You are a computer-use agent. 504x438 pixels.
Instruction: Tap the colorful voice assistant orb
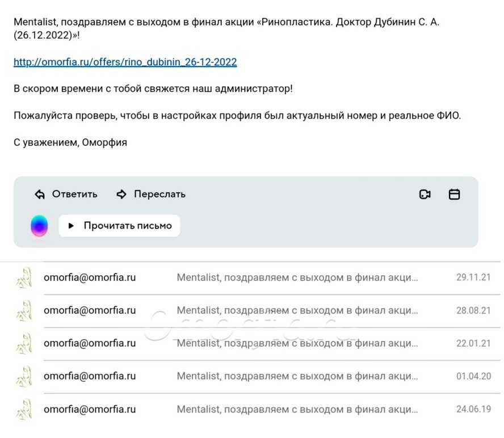(x=39, y=226)
